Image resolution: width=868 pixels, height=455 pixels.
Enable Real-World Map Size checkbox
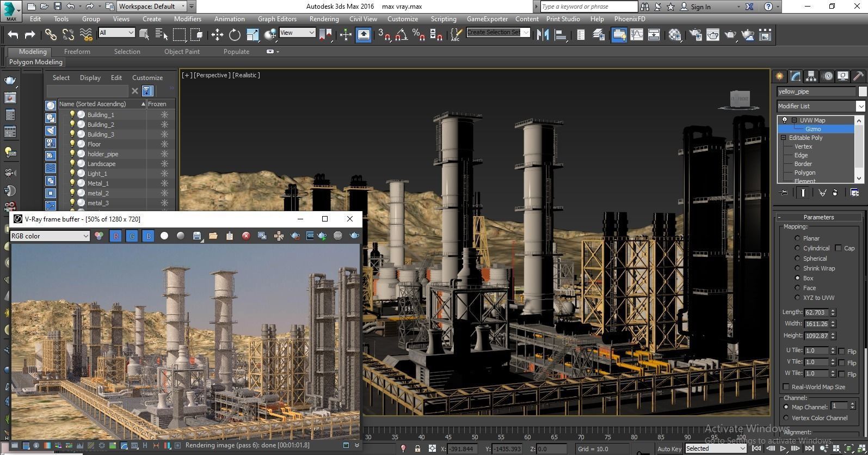point(786,387)
